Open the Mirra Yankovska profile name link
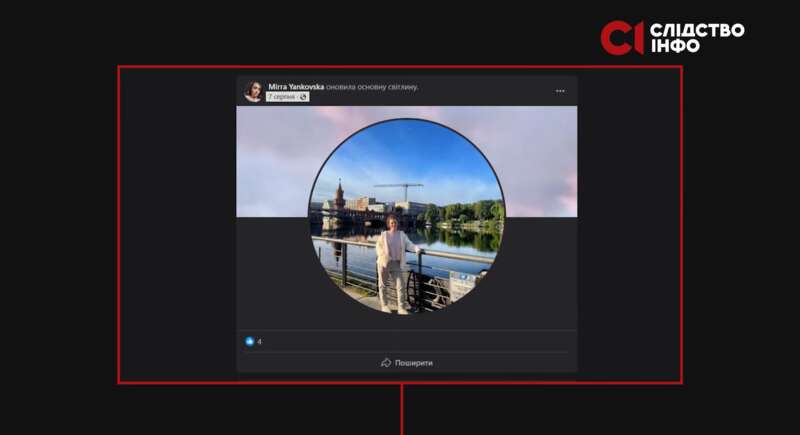 click(297, 87)
